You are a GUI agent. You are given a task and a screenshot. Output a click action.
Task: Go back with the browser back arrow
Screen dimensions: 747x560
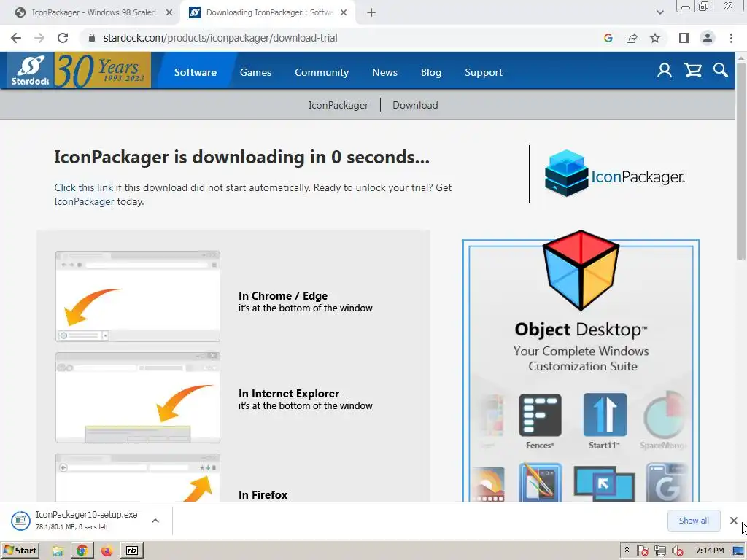pos(16,38)
